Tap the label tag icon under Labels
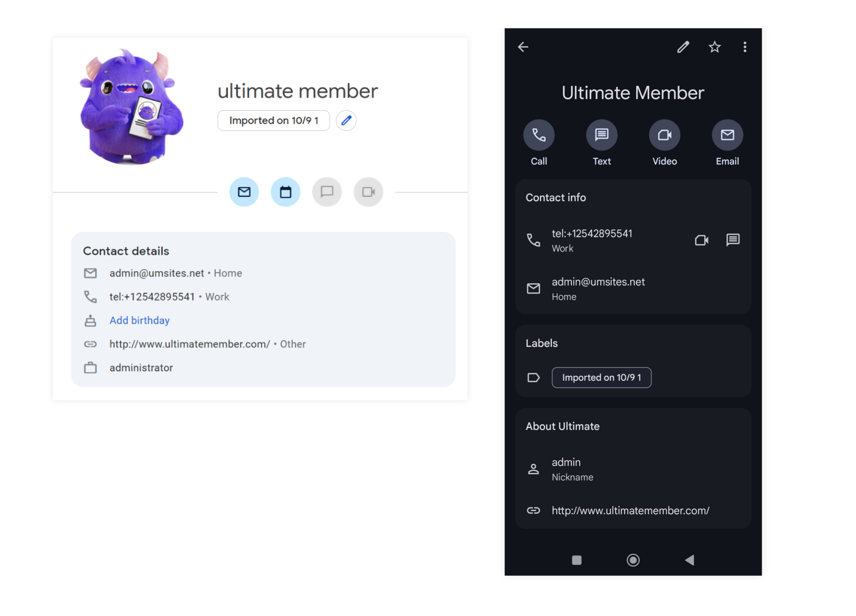 point(533,377)
